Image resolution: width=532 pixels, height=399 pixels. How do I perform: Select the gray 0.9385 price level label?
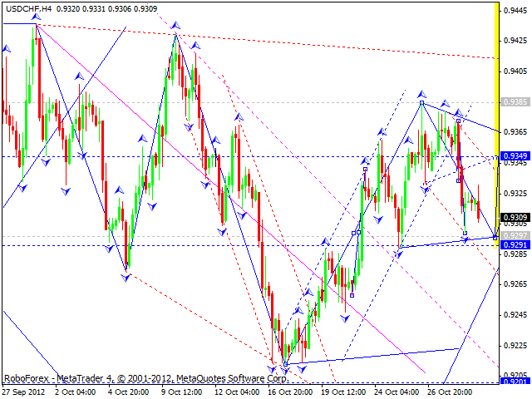(x=515, y=101)
